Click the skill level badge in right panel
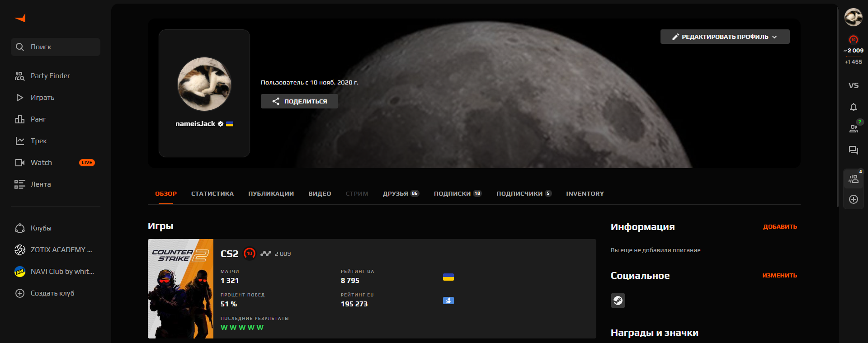This screenshot has height=343, width=868. (x=854, y=39)
